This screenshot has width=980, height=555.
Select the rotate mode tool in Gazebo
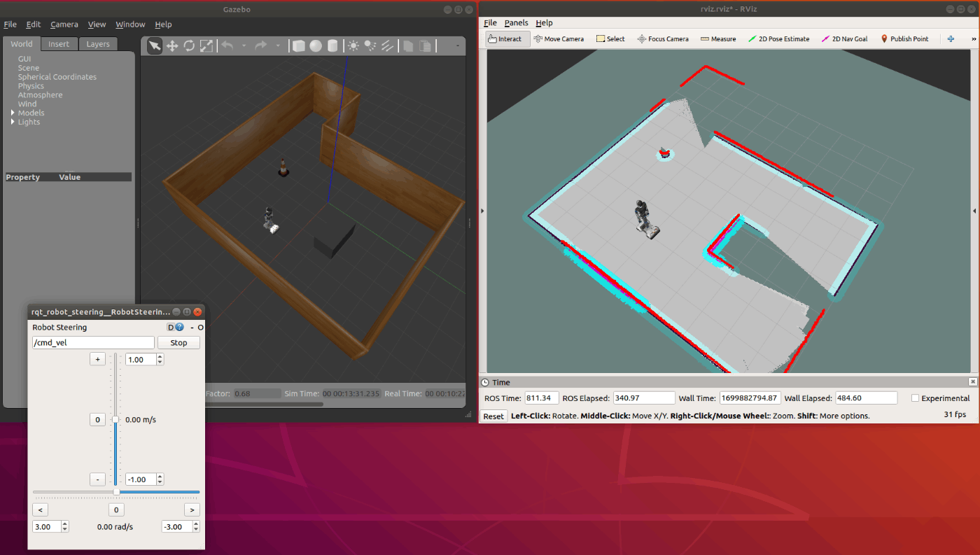(189, 45)
